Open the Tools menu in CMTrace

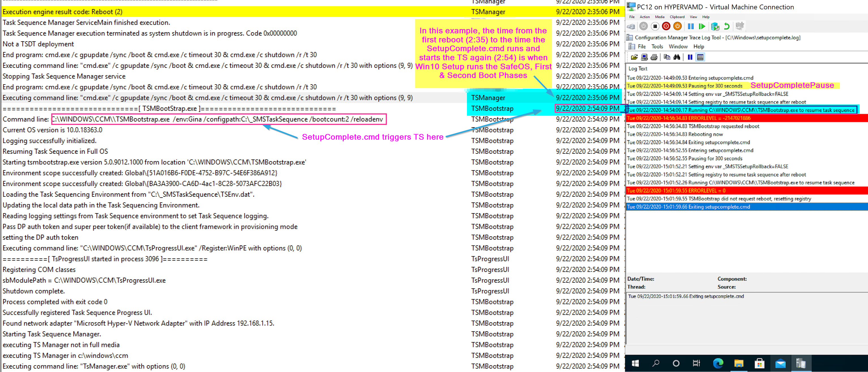coord(657,46)
